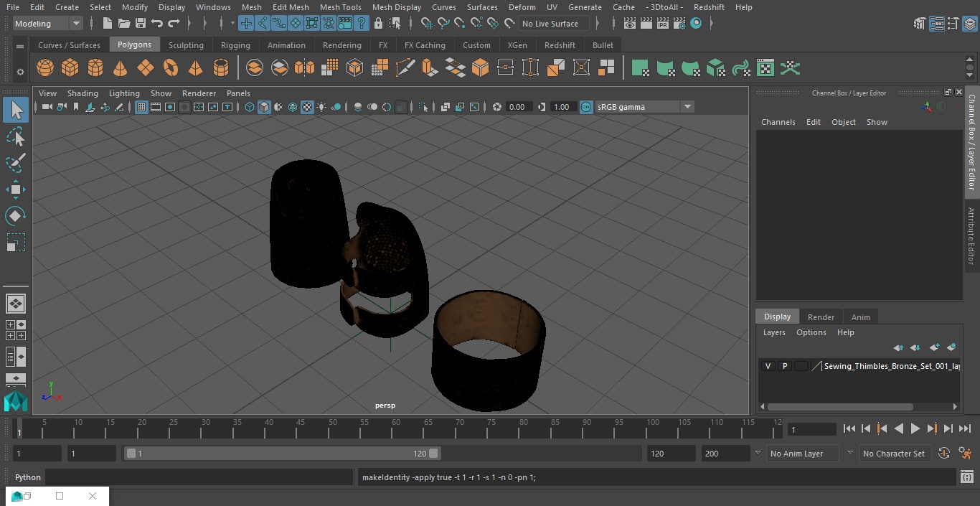The image size is (980, 506).
Task: Toggle layer visibility V box for Sewing_Thimbles layer
Action: (768, 366)
